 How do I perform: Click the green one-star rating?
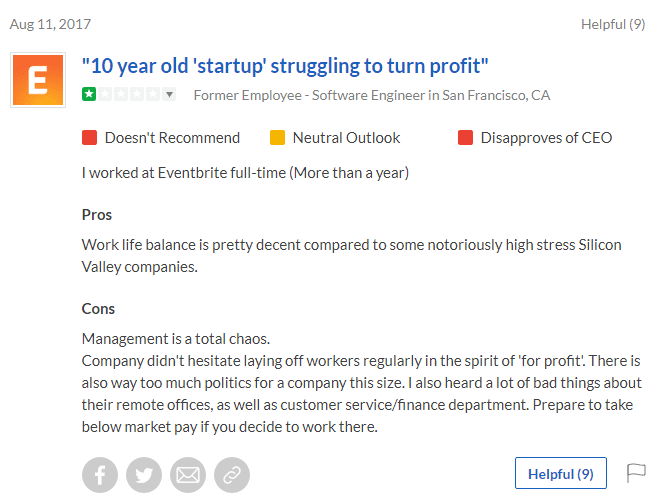click(x=89, y=94)
